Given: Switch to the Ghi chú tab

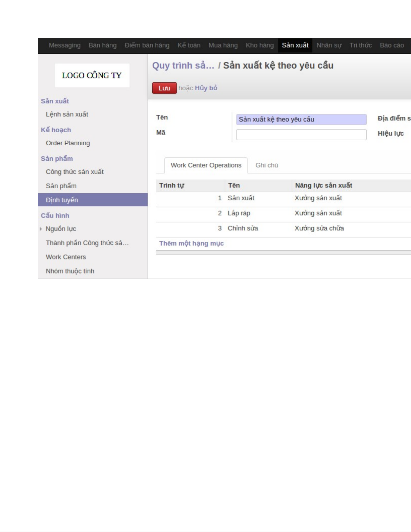Looking at the screenshot, I should (x=267, y=165).
